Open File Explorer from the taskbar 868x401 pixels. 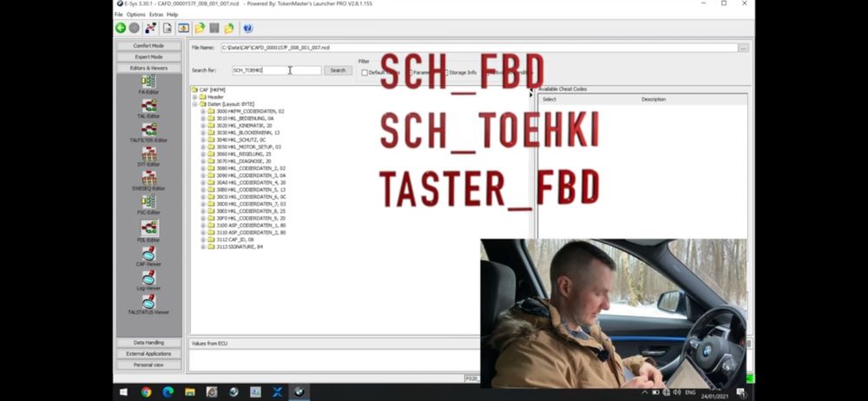click(x=190, y=392)
